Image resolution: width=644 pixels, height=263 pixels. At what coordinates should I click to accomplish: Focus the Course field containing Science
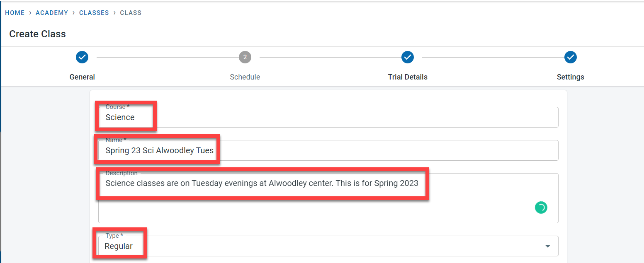tap(328, 118)
